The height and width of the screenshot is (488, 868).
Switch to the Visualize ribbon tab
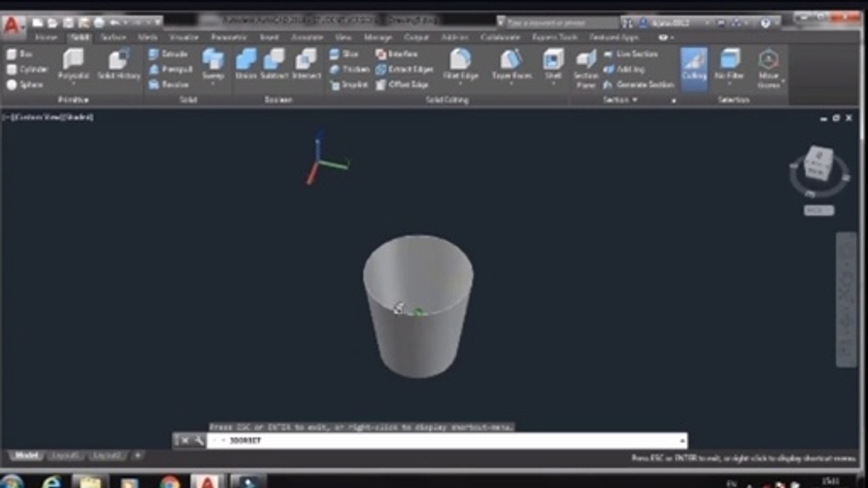(x=184, y=37)
